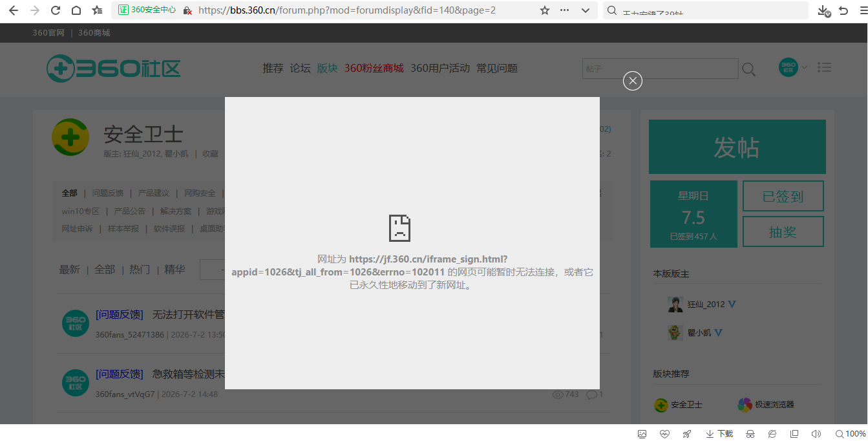
Task: Sort threads by 热门
Action: click(140, 270)
